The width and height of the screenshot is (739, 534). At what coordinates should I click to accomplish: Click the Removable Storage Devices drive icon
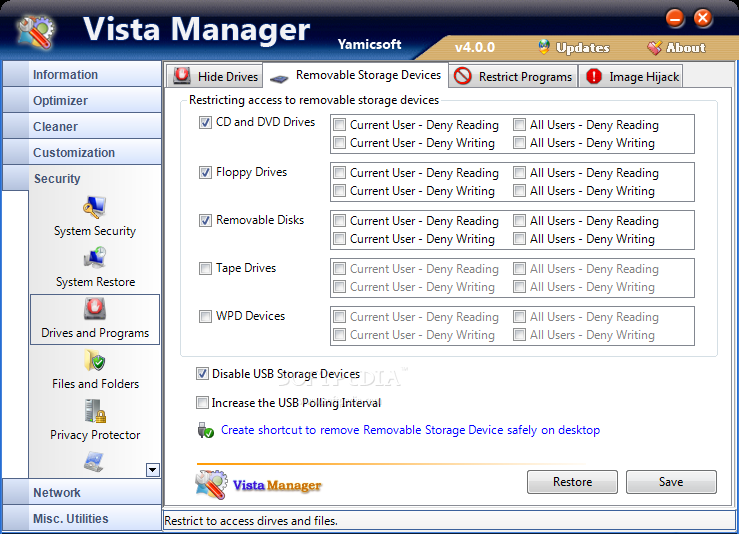click(279, 79)
